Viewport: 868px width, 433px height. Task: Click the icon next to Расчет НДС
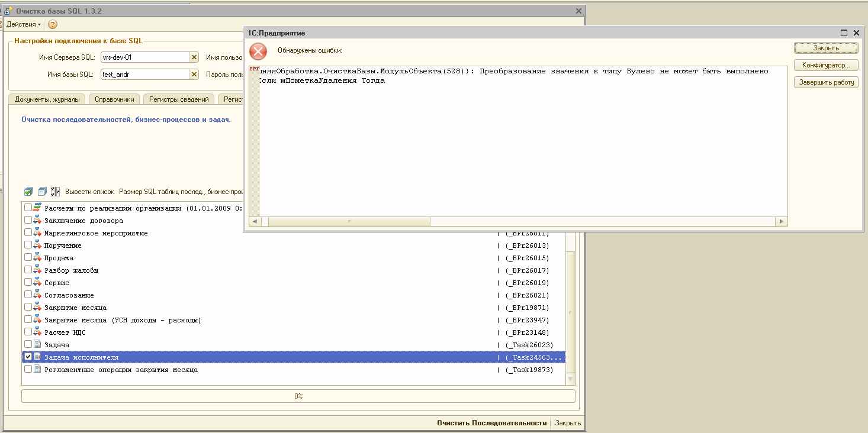[38, 332]
